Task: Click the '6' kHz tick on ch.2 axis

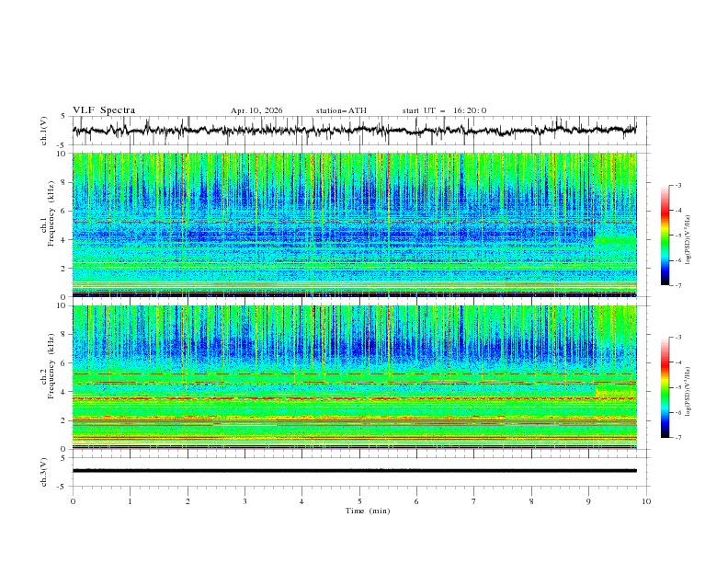Action: pyautogui.click(x=64, y=363)
